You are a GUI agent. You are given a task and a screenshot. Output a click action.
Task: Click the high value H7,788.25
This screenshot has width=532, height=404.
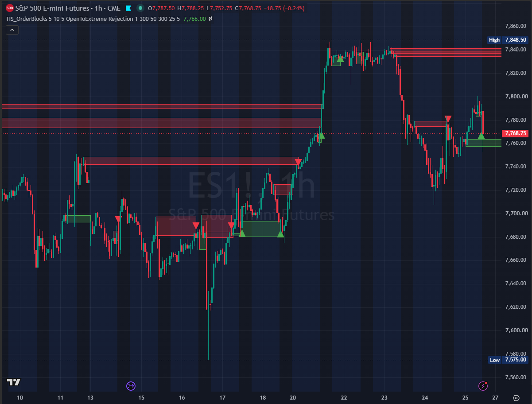click(x=191, y=8)
